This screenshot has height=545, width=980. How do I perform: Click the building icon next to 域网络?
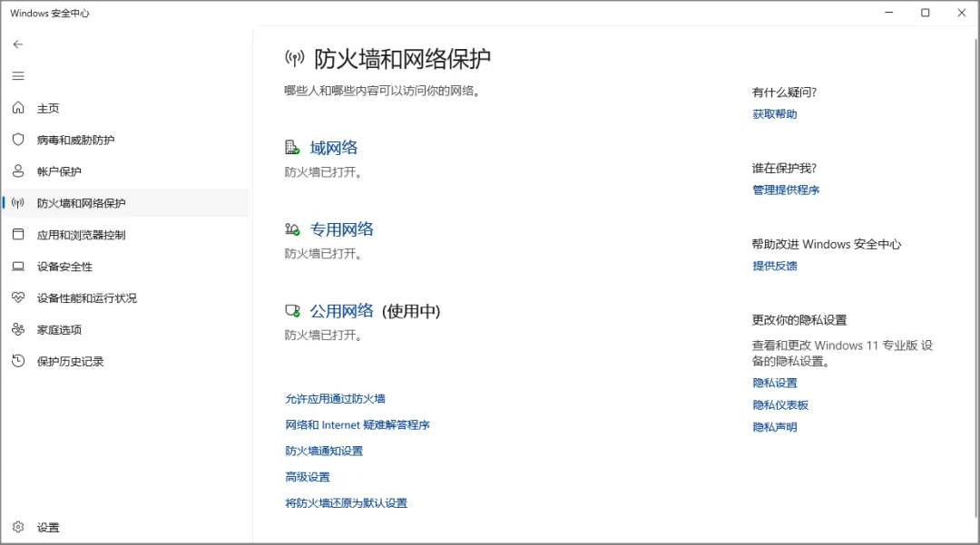tap(292, 147)
